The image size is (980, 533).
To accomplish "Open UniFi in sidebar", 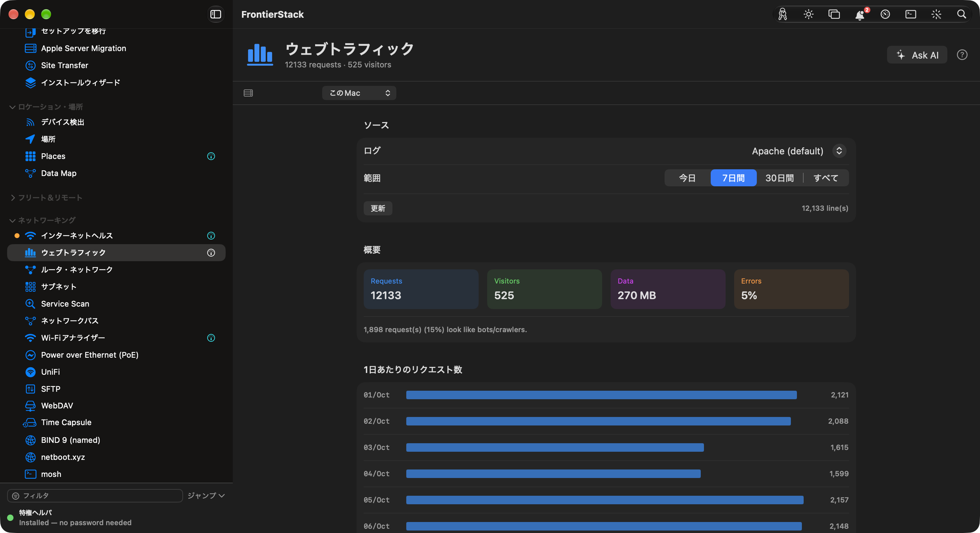I will pyautogui.click(x=116, y=372).
